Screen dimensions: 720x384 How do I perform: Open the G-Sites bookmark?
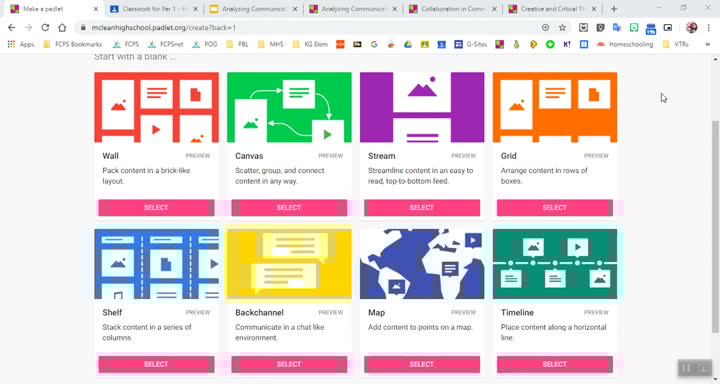471,44
